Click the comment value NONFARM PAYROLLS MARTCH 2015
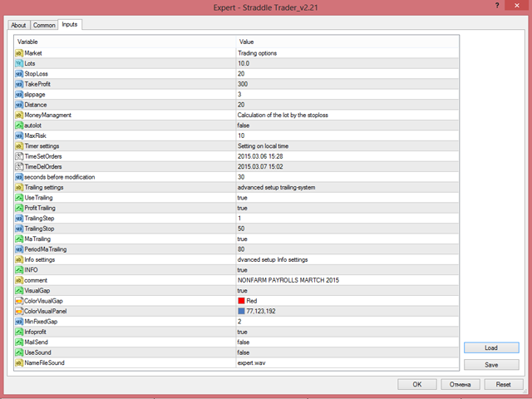This screenshot has width=532, height=399. [288, 280]
